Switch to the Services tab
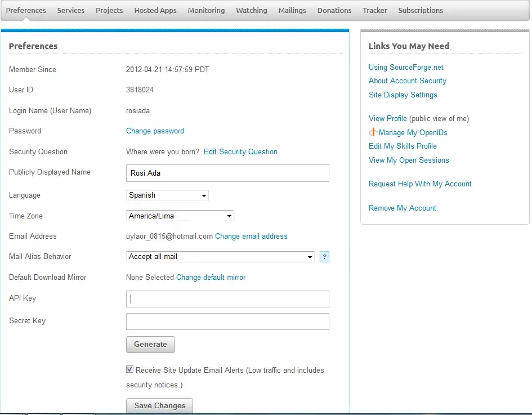 pos(70,11)
